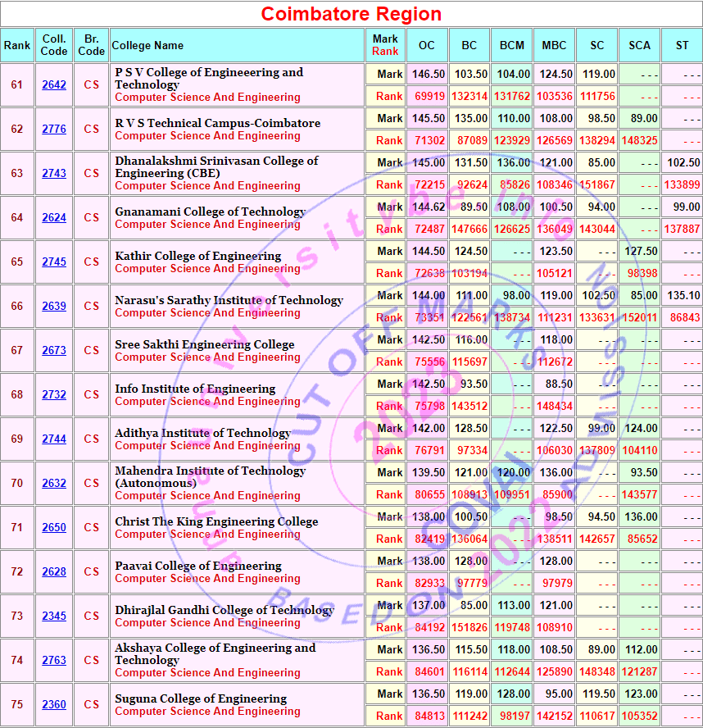This screenshot has height=728, width=703.
Task: Click the 2628 Paavai College code link
Action: click(54, 571)
